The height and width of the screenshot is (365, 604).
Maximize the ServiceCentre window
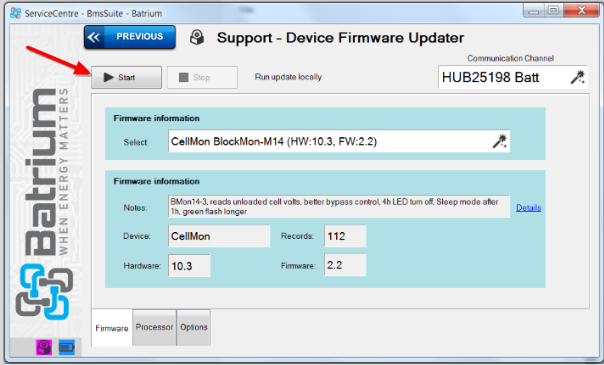click(x=554, y=10)
